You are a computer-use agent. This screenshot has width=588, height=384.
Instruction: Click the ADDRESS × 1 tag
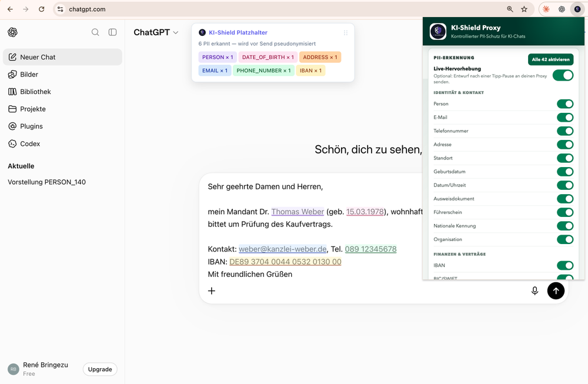point(320,57)
